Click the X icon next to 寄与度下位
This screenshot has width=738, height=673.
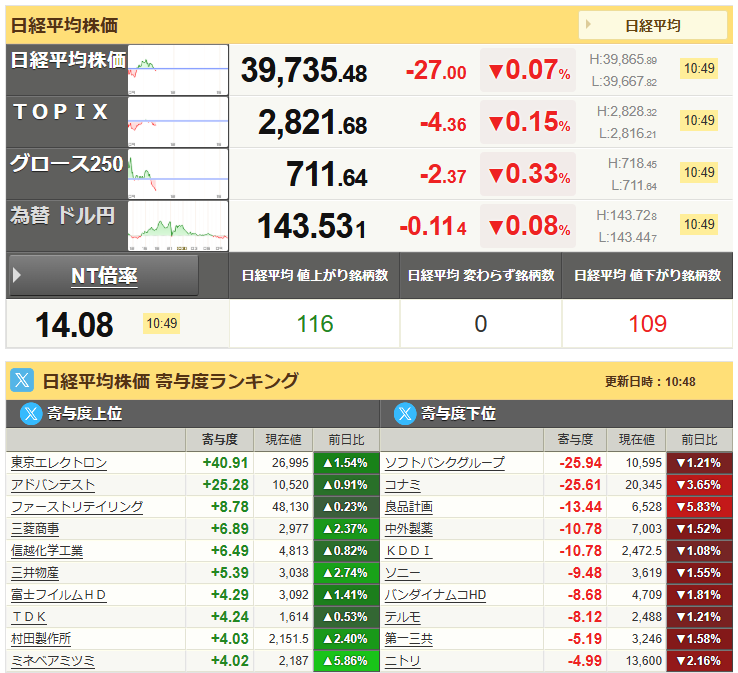405,414
